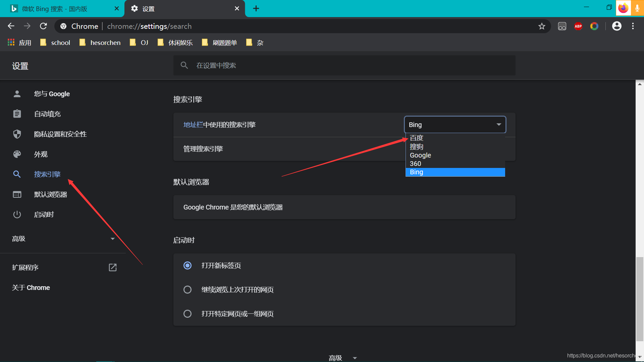644x362 pixels.
Task: Open the colorful ring extension icon
Action: [x=594, y=26]
